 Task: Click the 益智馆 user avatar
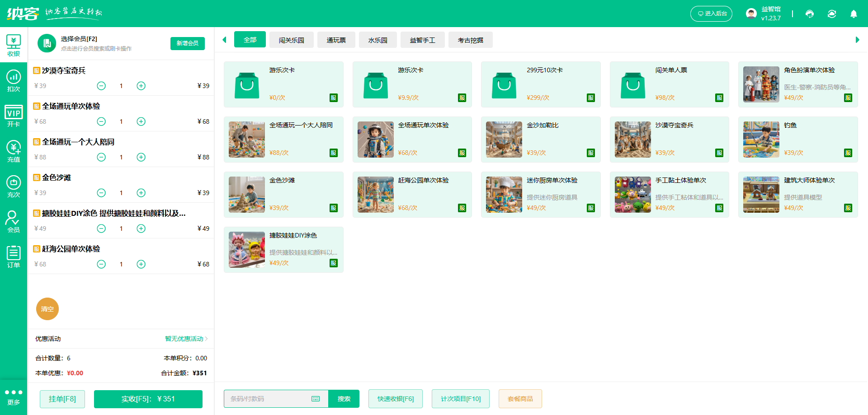751,14
